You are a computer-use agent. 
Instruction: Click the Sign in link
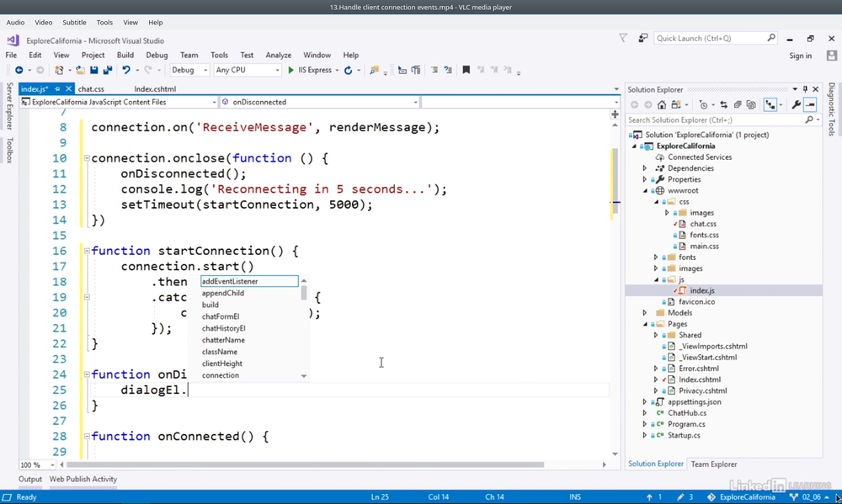[800, 56]
